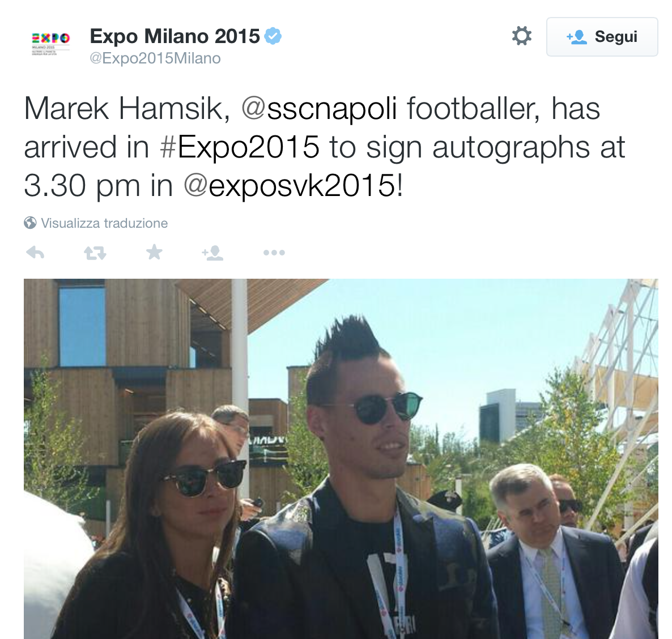Click the Segui follow button
The width and height of the screenshot is (672, 639).
[602, 37]
